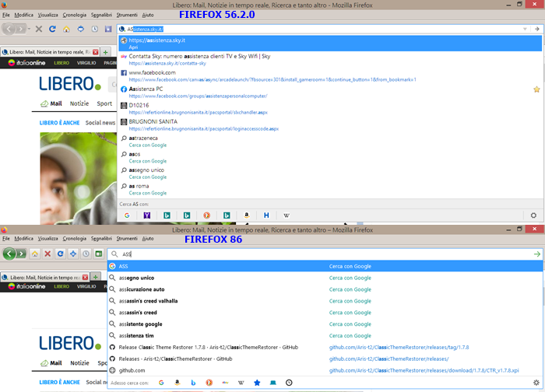
Task: Search with DuckDuckGo icon, Firefox 56
Action: pos(207,215)
